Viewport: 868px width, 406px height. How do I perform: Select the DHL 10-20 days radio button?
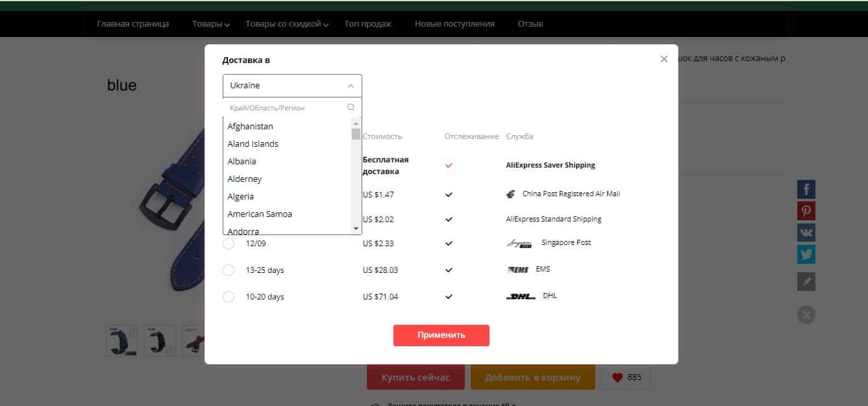(229, 297)
